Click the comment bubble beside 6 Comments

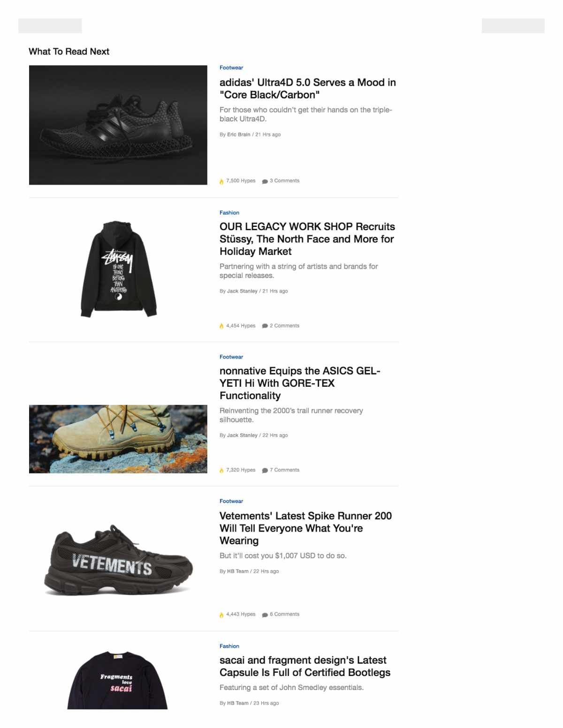pos(265,615)
